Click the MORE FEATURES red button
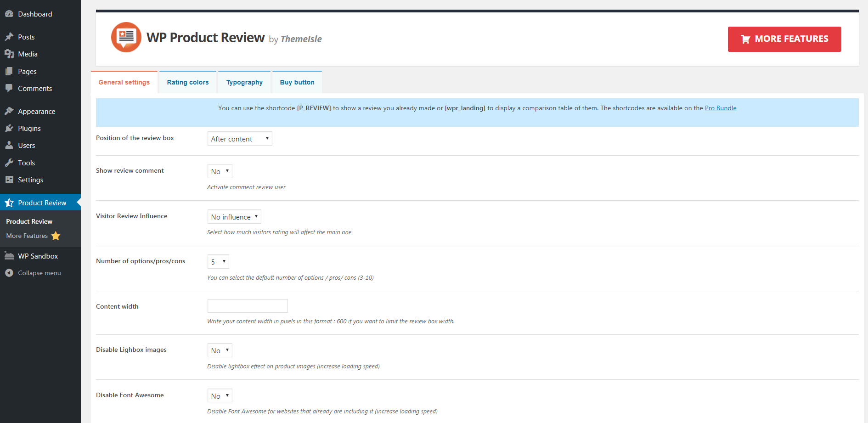Viewport: 868px width, 423px height. coord(784,39)
